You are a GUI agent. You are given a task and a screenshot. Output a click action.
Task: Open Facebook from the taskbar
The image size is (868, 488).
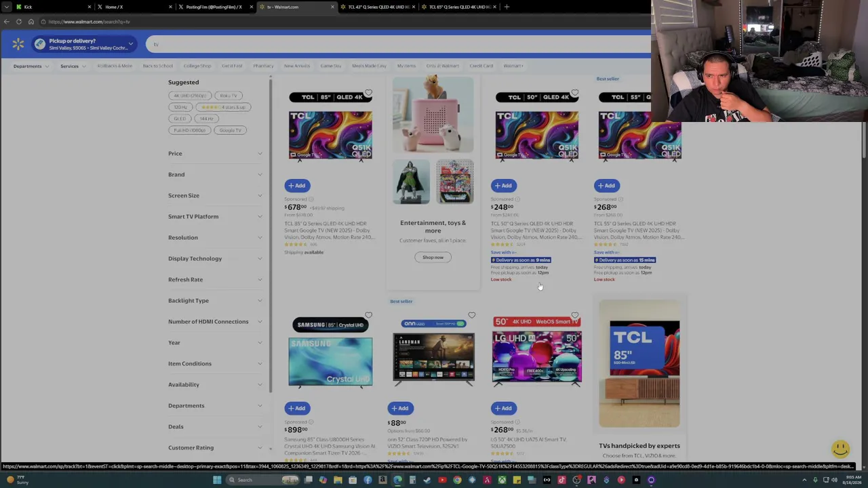368,480
